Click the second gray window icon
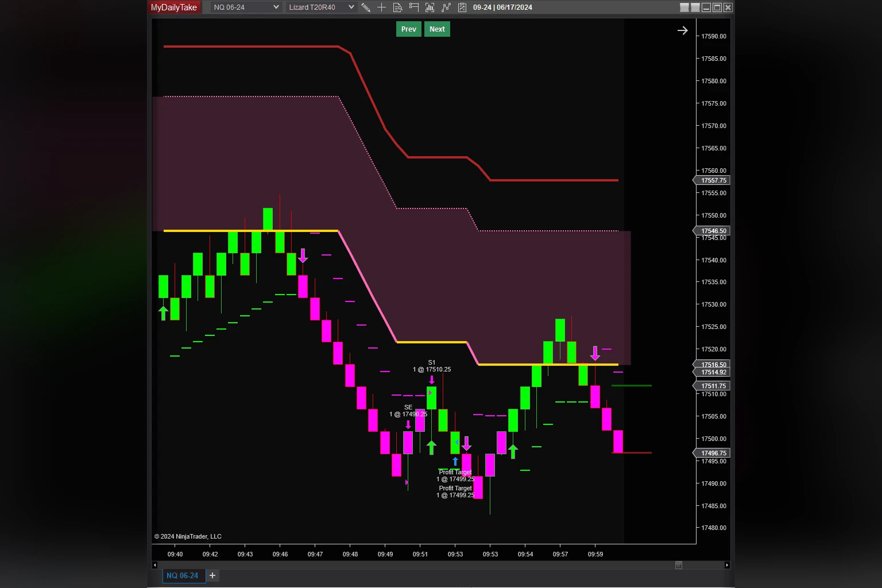The width and height of the screenshot is (882, 588). pos(695,7)
